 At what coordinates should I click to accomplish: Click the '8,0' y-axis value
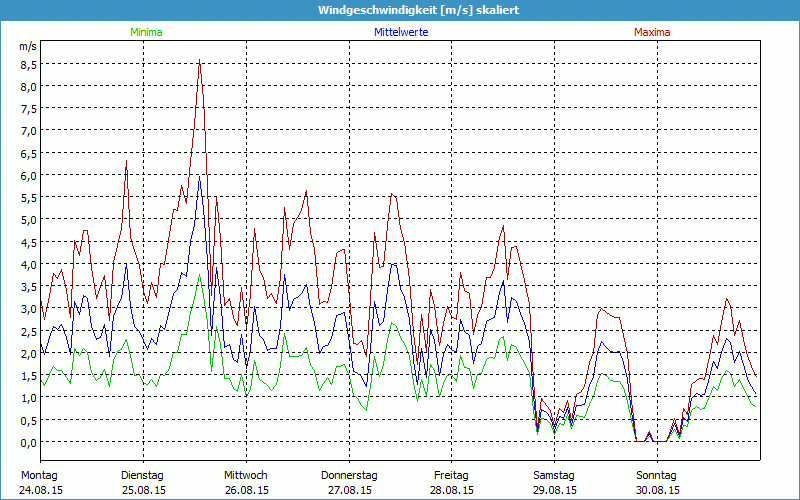29,87
